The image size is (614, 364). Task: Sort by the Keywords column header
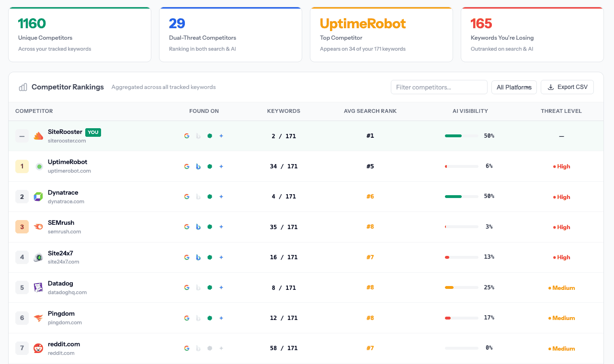[284, 111]
